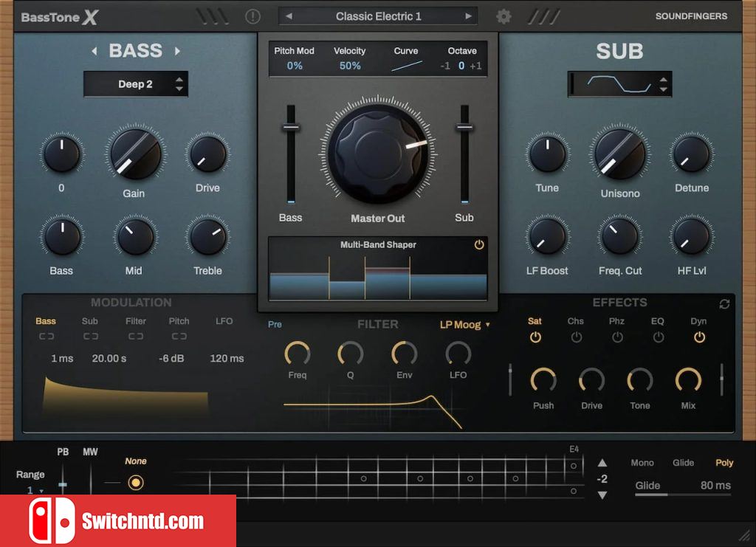756x547 pixels.
Task: Click the effects Mix knob
Action: tap(688, 381)
